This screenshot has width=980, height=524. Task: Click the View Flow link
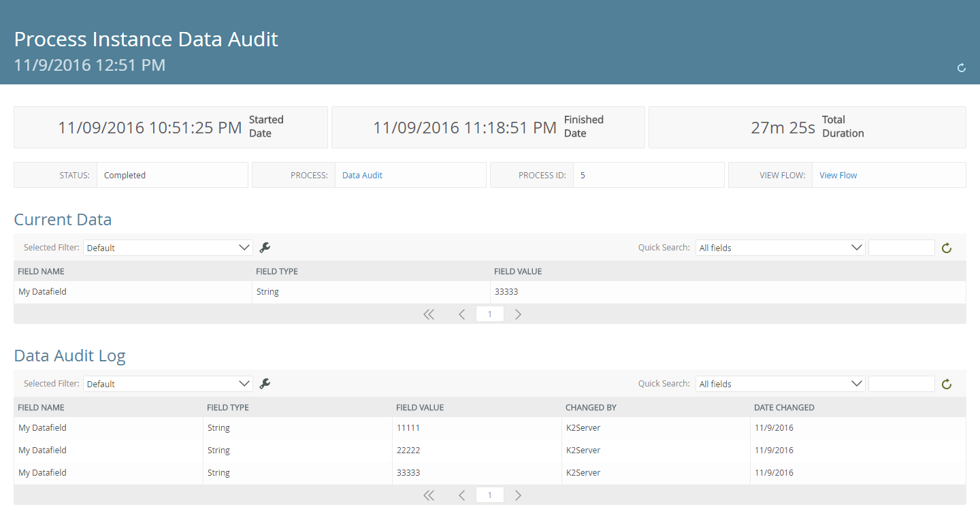pos(838,176)
